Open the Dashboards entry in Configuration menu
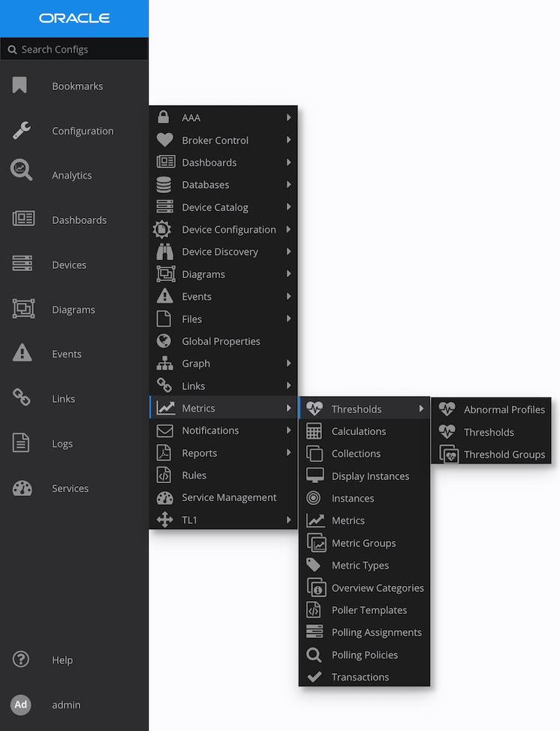This screenshot has width=560, height=731. pyautogui.click(x=224, y=162)
